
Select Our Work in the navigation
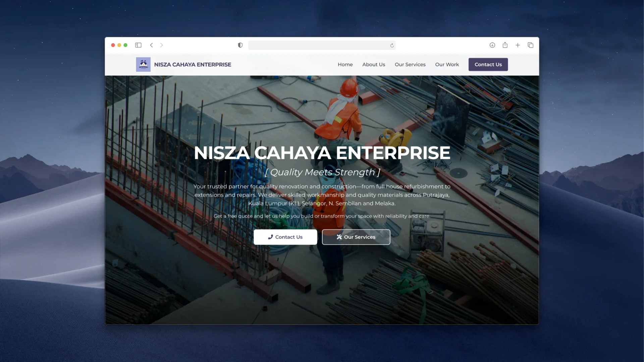(447, 64)
